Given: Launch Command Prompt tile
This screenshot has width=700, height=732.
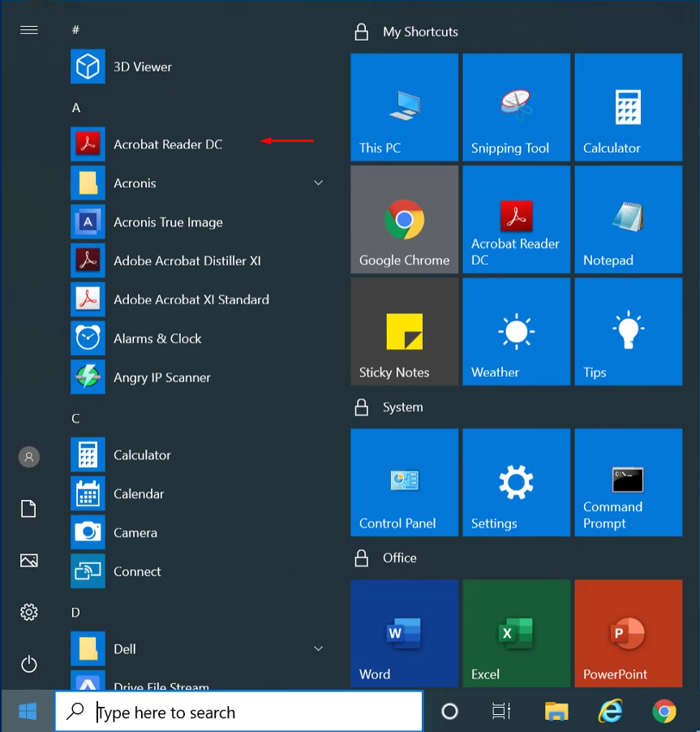Looking at the screenshot, I should click(628, 482).
